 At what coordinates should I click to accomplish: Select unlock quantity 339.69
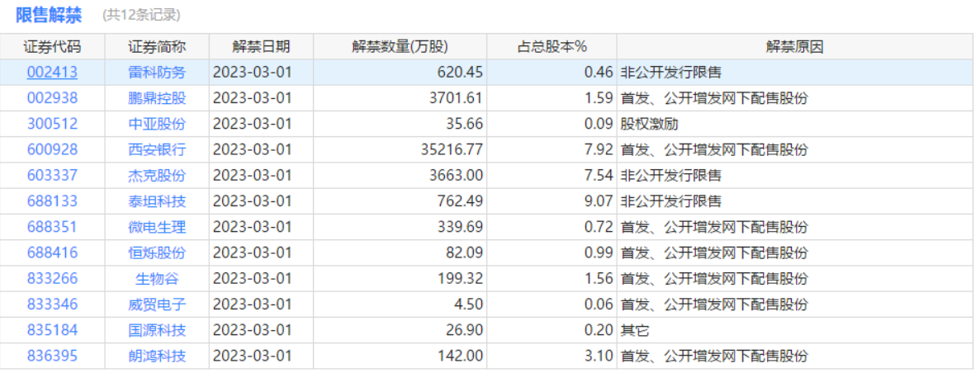point(460,227)
